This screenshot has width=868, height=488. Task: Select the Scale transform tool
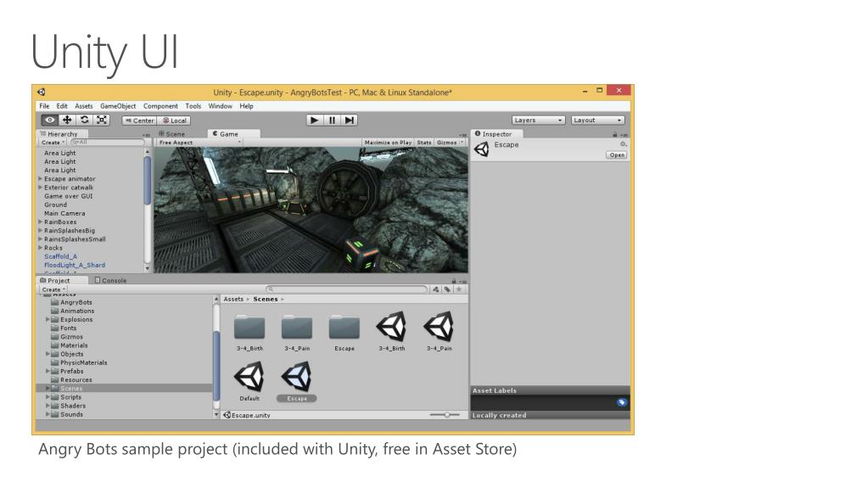pyautogui.click(x=102, y=120)
